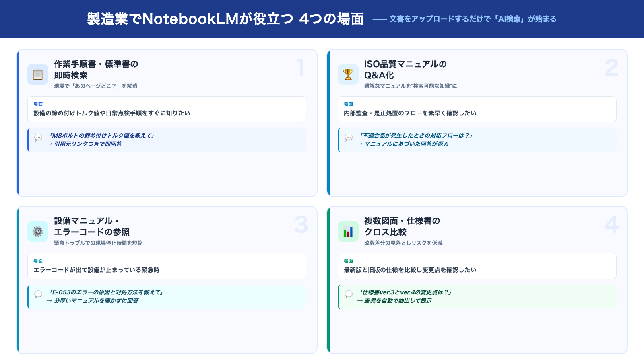644x362 pixels.
Task: Click the quote 「E-053のエラーの原因と対処方法を教えて」
Action: point(105,292)
